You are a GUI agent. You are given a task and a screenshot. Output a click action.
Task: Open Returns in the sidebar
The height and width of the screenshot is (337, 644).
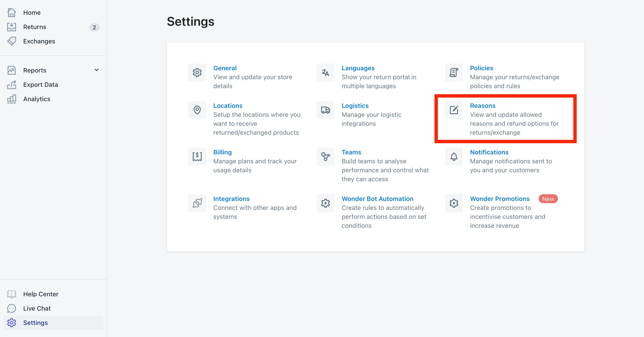[35, 27]
